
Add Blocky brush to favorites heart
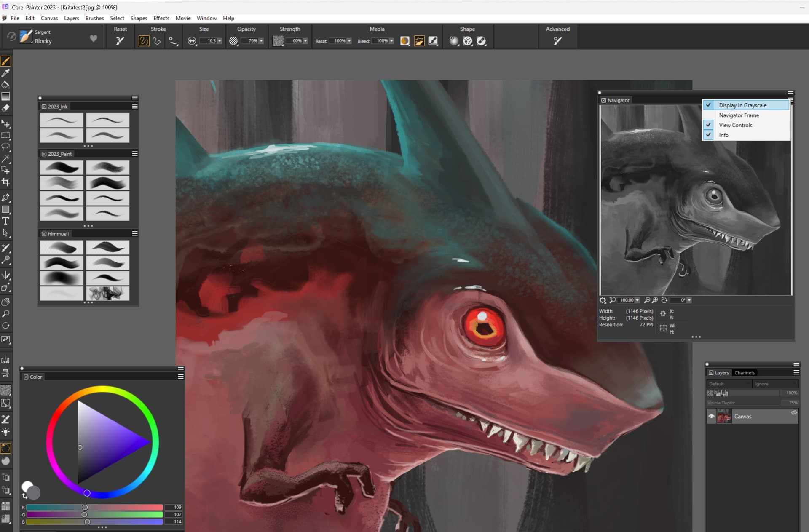[94, 38]
